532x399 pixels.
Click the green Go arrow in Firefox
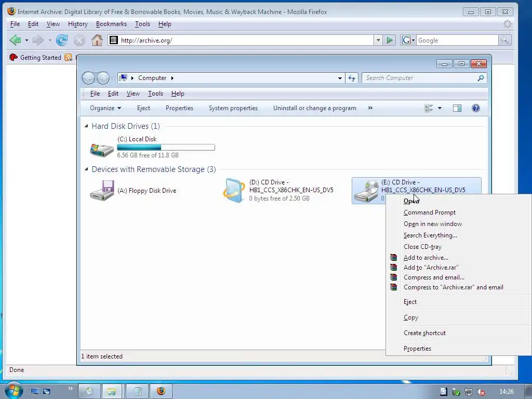390,41
